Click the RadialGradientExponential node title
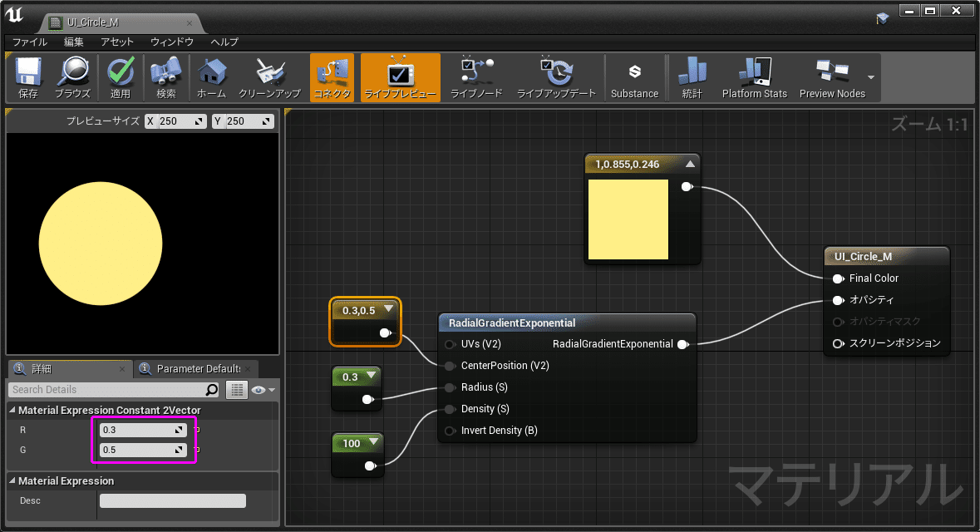The image size is (980, 532). (x=512, y=323)
